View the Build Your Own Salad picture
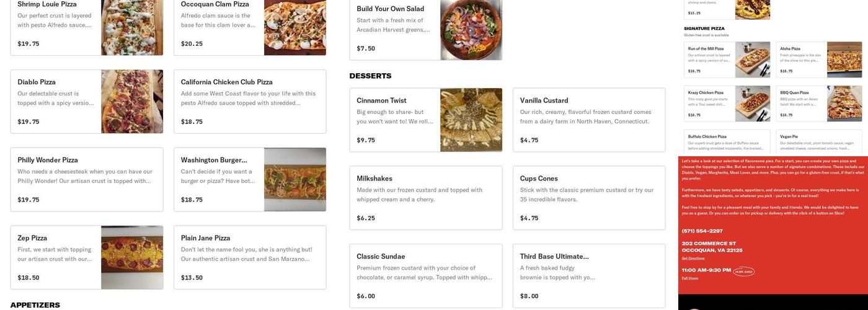 pos(471,29)
